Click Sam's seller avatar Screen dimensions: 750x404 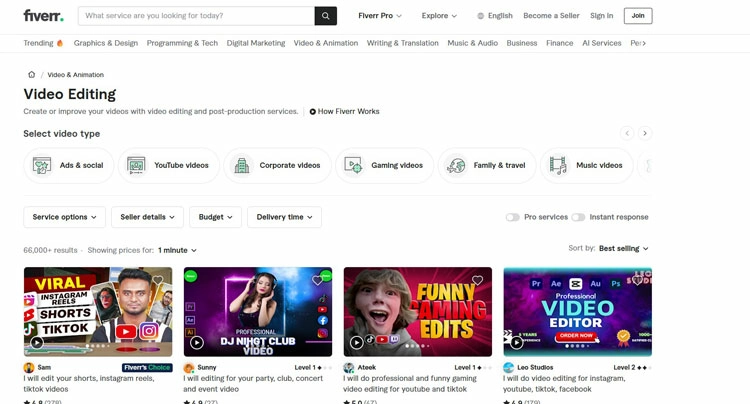click(x=29, y=368)
